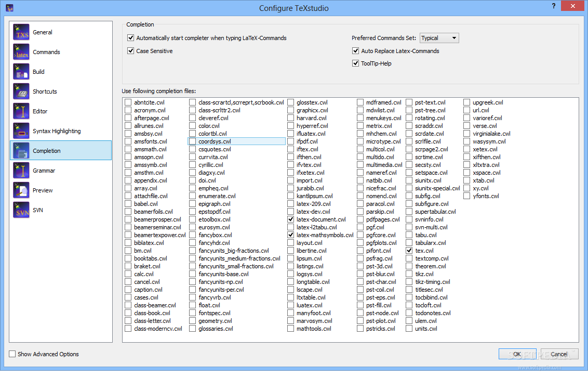Enable Show Advanced Options

tap(12, 354)
